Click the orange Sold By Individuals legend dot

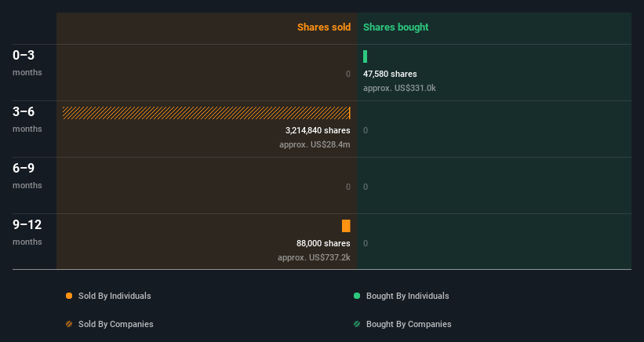(x=69, y=296)
